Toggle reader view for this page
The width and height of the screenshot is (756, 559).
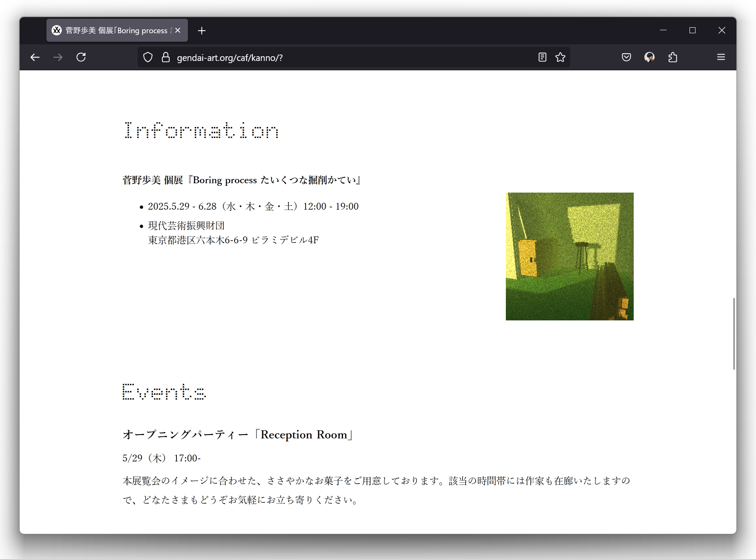[542, 57]
